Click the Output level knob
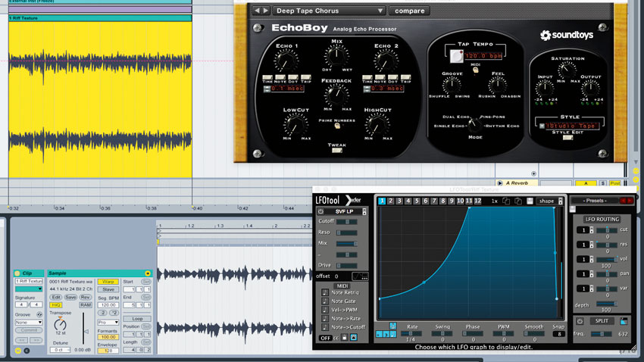The height and width of the screenshot is (362, 644). pos(591,89)
